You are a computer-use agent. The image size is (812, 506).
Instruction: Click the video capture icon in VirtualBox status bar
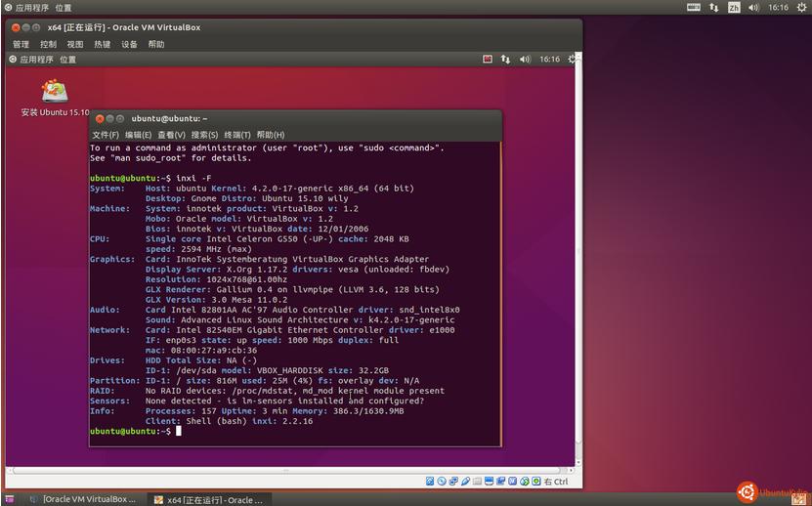pos(500,482)
